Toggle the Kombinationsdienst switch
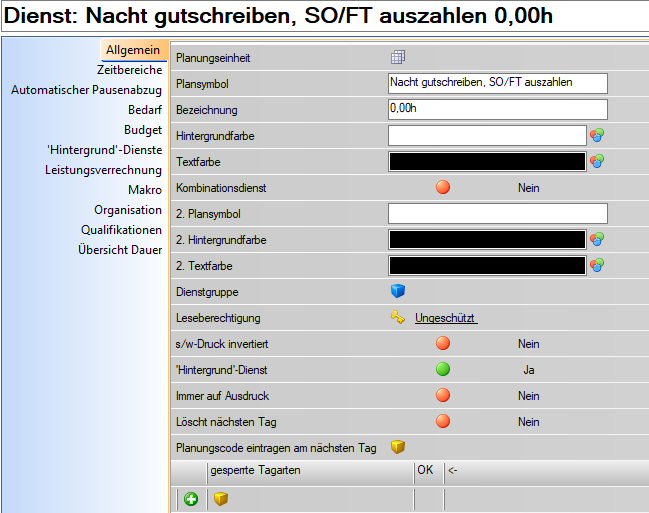The image size is (649, 513). click(x=443, y=187)
